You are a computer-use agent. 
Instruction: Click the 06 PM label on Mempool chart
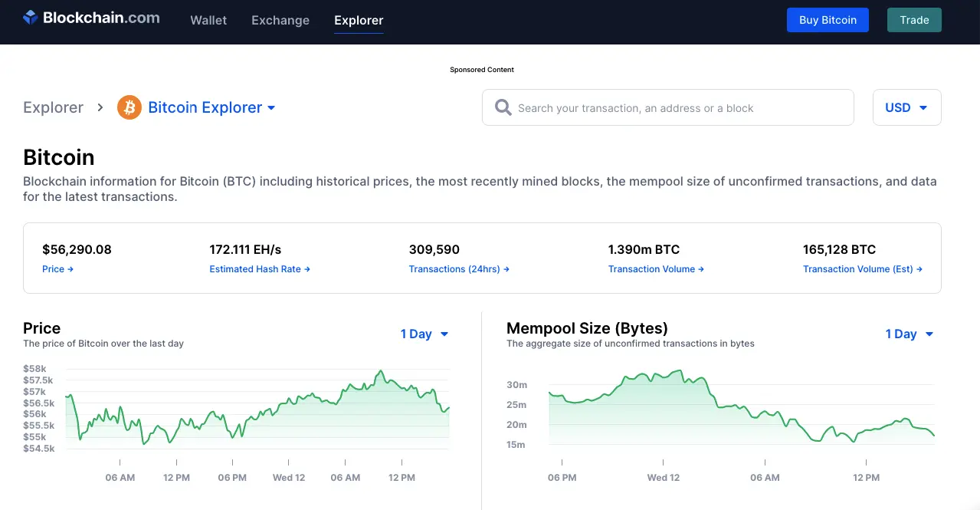click(x=562, y=477)
